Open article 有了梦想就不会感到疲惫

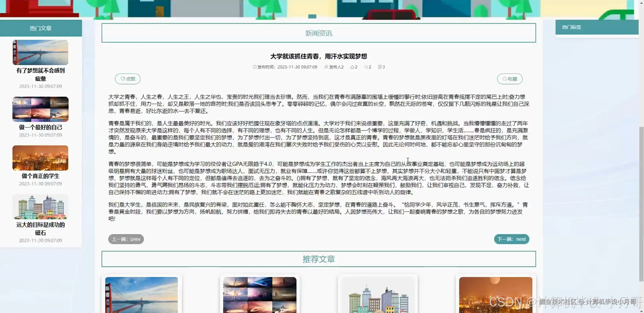coord(40,75)
